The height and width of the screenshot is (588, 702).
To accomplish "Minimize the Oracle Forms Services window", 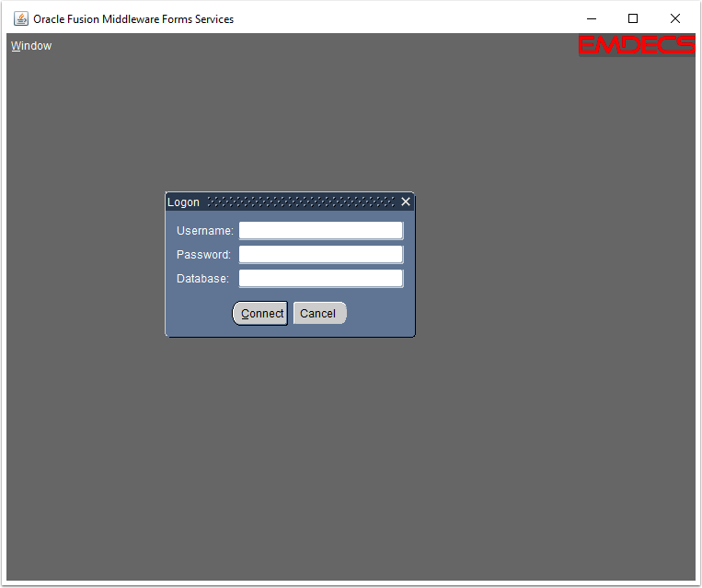I will (x=592, y=18).
